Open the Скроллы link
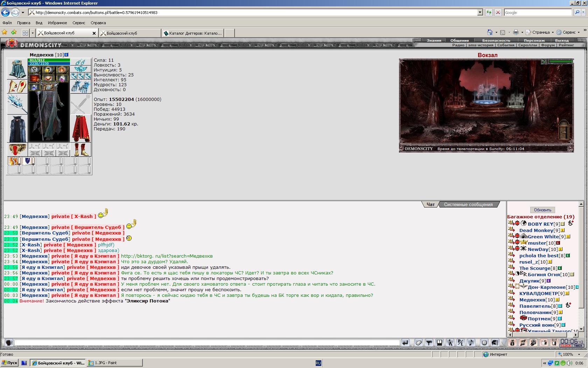The width and height of the screenshot is (588, 368). click(527, 45)
